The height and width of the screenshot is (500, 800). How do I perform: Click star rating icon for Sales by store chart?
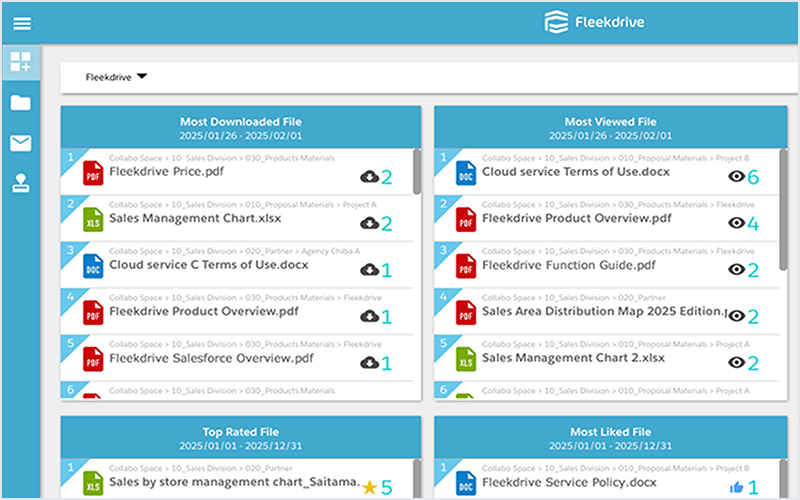(x=369, y=488)
